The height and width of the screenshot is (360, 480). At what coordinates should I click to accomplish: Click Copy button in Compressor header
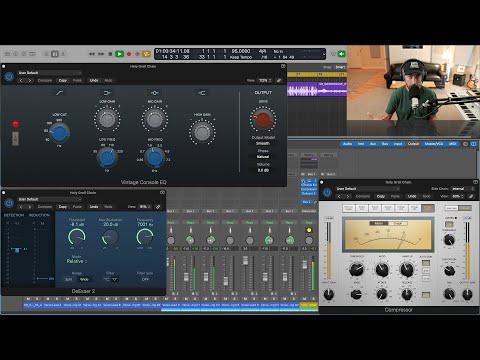pyautogui.click(x=381, y=196)
